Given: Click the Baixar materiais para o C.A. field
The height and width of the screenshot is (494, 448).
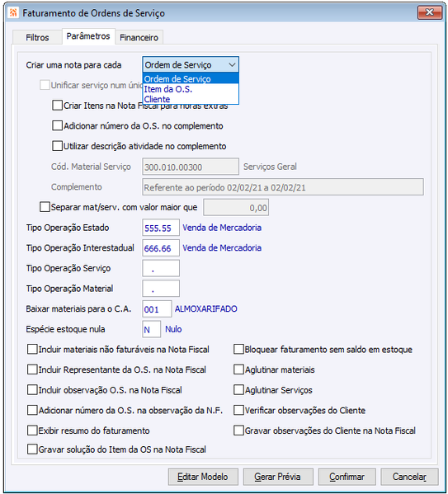Looking at the screenshot, I should (157, 308).
